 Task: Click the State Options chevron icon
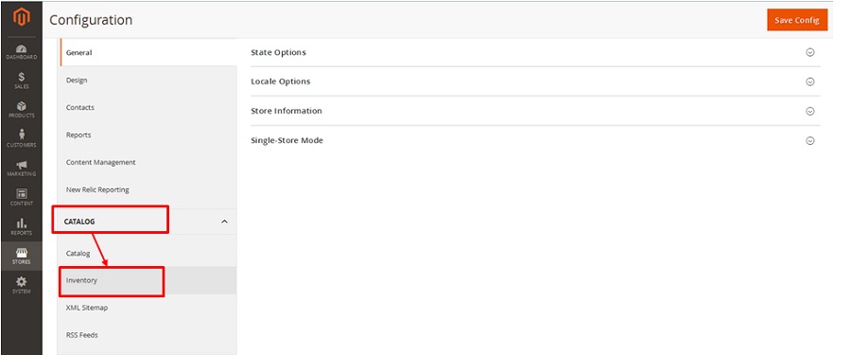[810, 52]
